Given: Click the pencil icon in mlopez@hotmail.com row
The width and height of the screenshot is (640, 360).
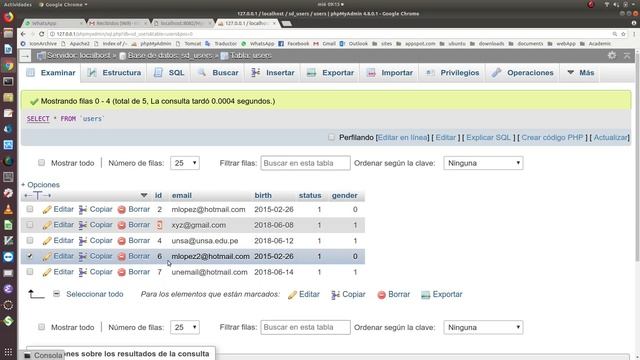Looking at the screenshot, I should (47, 210).
